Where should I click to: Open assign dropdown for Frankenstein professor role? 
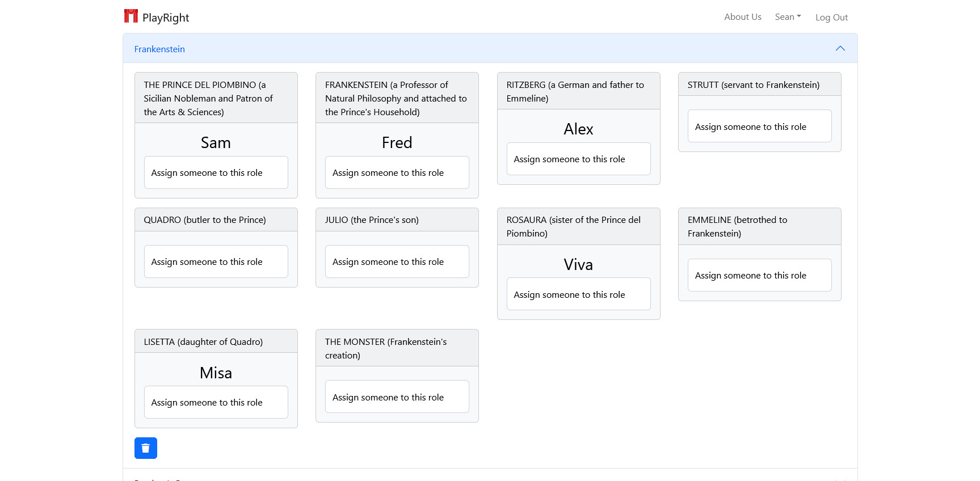pyautogui.click(x=397, y=172)
